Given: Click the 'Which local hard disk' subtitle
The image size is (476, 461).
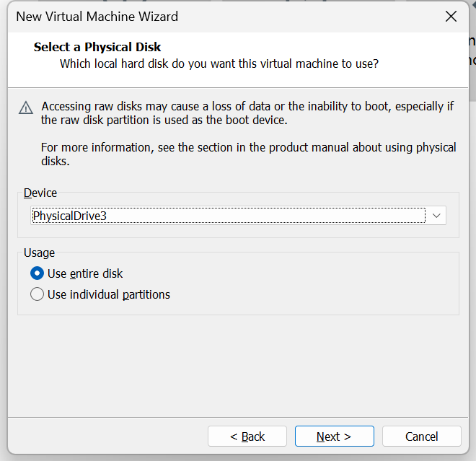Looking at the screenshot, I should click(x=219, y=63).
